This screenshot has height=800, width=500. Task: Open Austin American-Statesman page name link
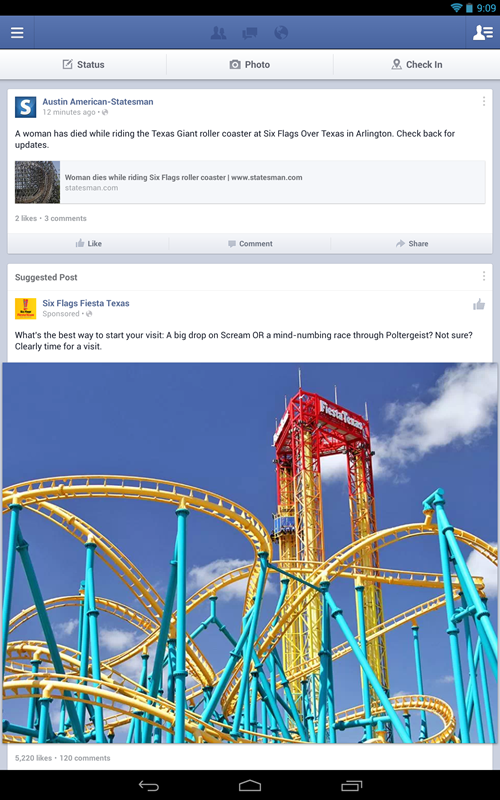click(x=97, y=102)
